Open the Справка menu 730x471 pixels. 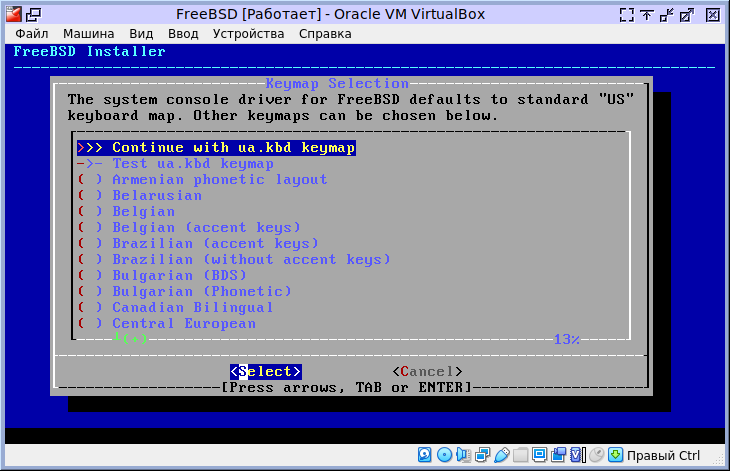point(325,34)
